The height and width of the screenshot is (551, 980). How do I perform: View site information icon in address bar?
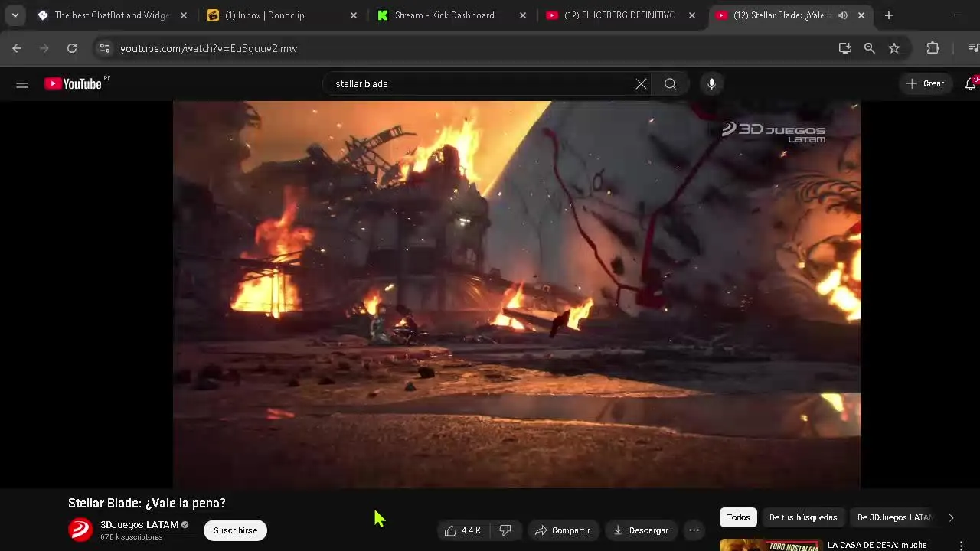(x=105, y=48)
